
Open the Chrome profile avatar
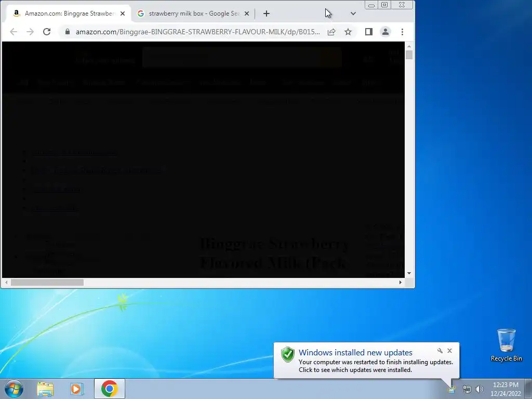[x=385, y=32]
